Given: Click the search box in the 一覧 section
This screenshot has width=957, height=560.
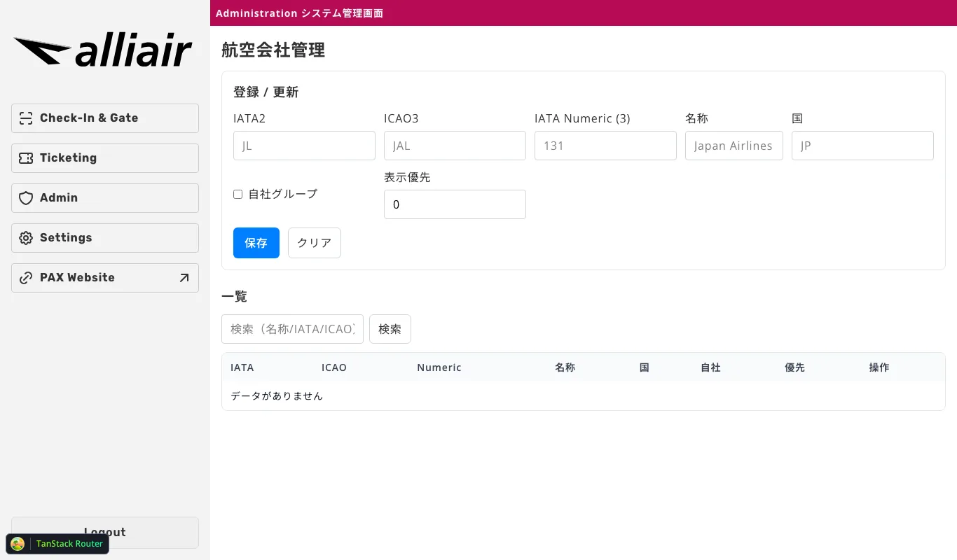Looking at the screenshot, I should click(292, 329).
